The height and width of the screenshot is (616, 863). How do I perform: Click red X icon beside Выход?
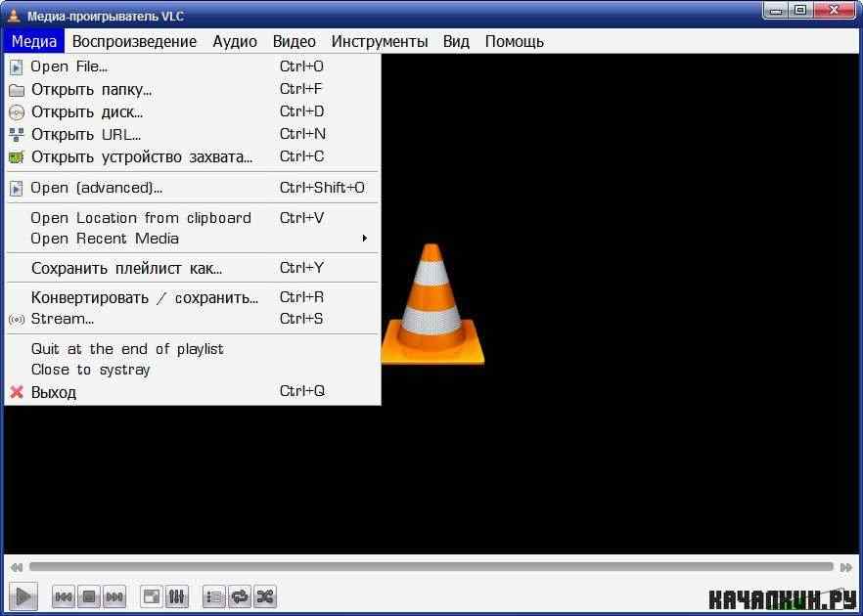[17, 392]
